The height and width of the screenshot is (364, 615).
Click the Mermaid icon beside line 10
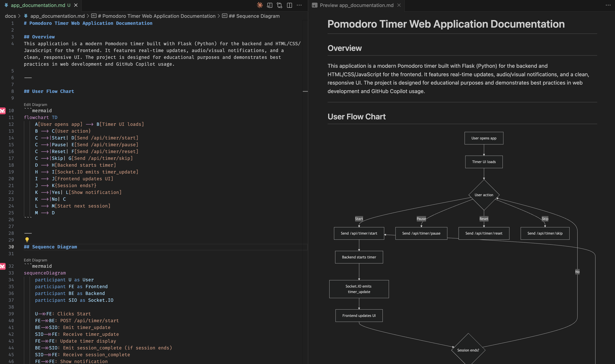click(x=3, y=111)
